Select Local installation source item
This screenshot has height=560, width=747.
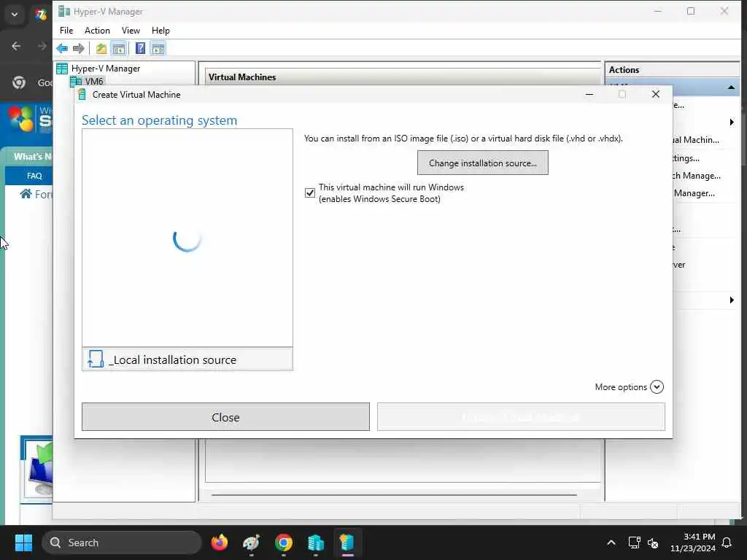[x=187, y=359]
